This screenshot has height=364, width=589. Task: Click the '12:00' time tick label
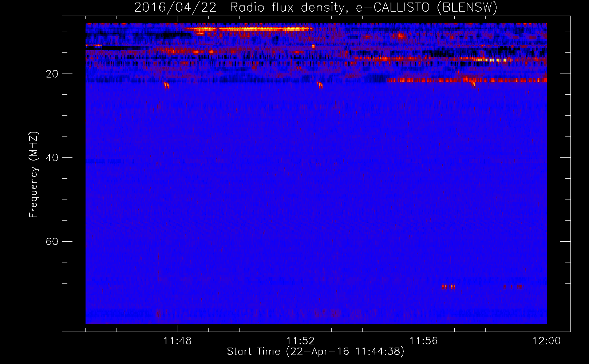[546, 341]
